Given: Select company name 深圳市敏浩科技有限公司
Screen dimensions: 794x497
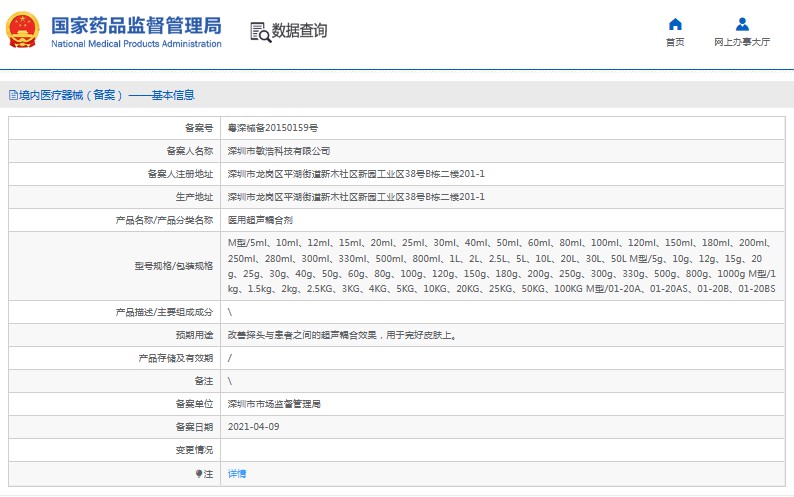Looking at the screenshot, I should click(x=279, y=151).
